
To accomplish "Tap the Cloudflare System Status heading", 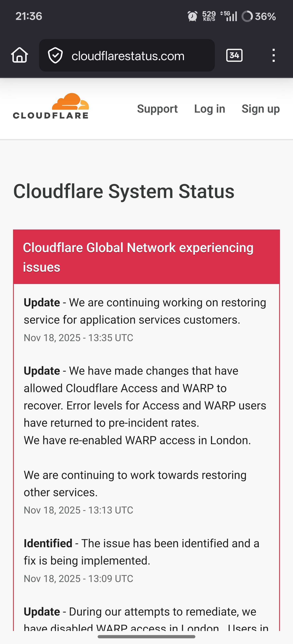I will click(124, 191).
